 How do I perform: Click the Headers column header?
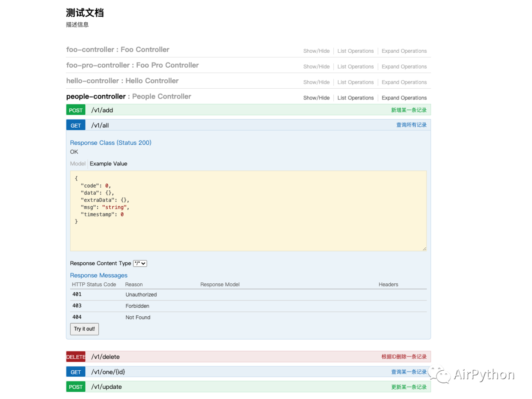coord(388,285)
